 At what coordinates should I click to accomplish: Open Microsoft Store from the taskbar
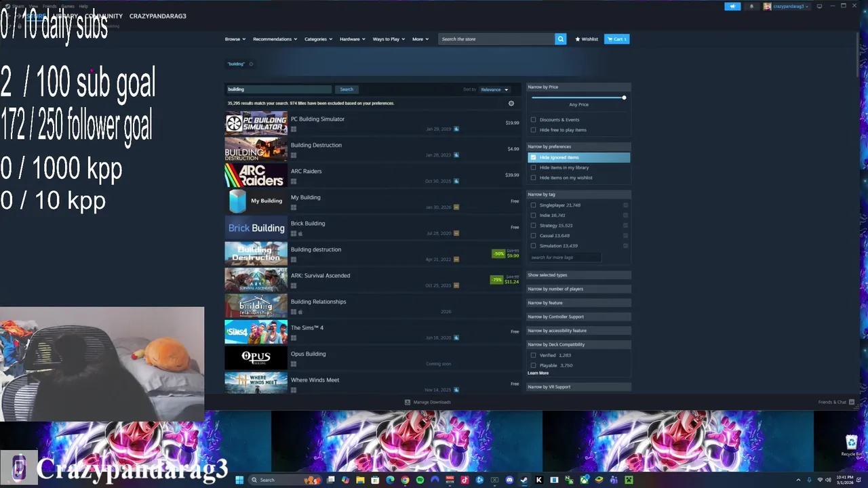tap(375, 480)
